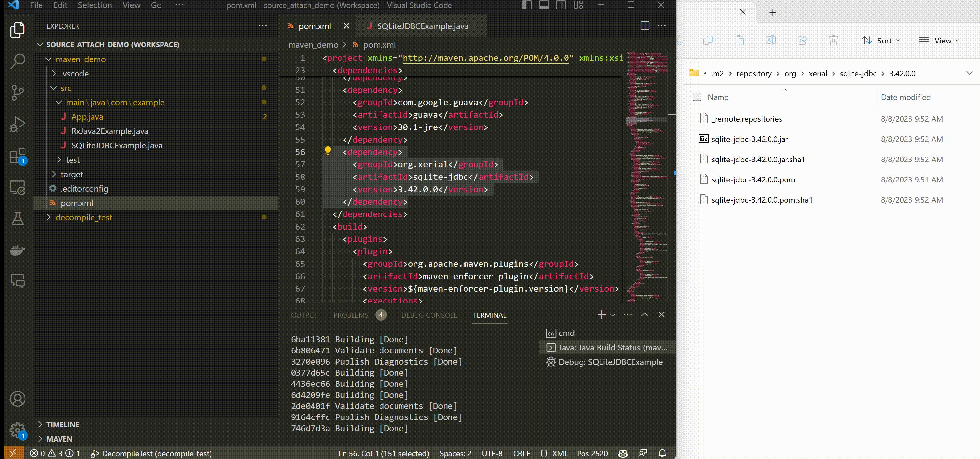Expand the decompile_test folder
Image resolution: width=980 pixels, height=459 pixels.
point(48,217)
